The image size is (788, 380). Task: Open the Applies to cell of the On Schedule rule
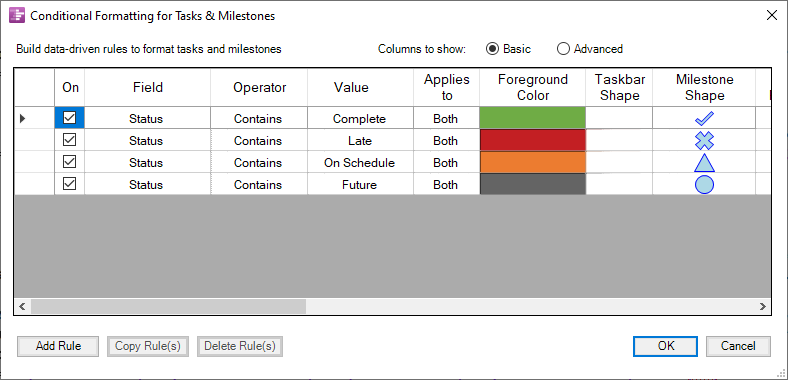click(446, 163)
